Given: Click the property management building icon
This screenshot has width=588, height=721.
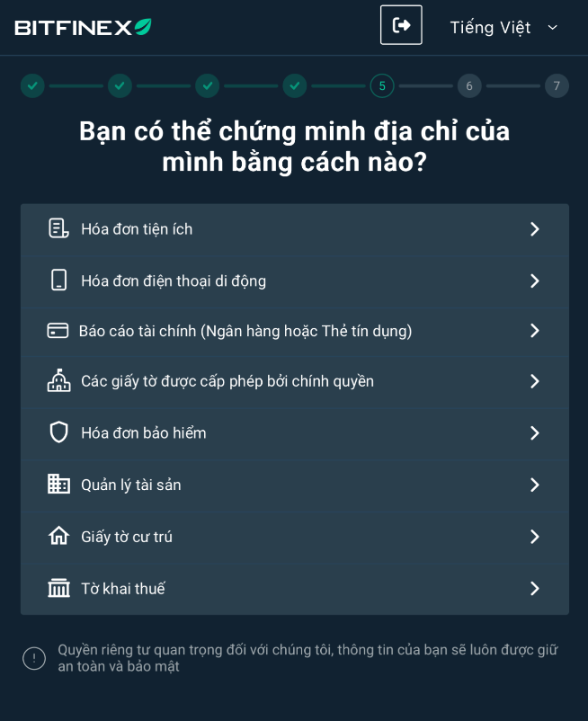Looking at the screenshot, I should pos(58,485).
